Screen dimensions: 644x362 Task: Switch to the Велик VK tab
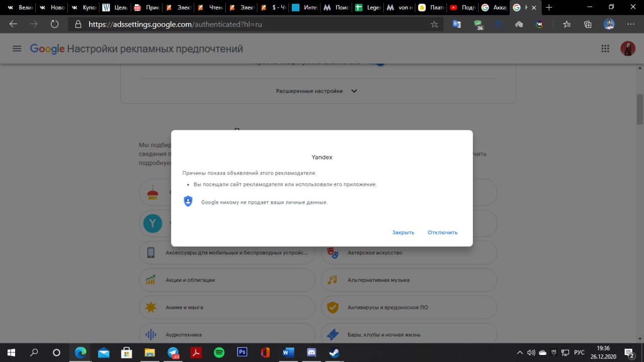tap(19, 8)
